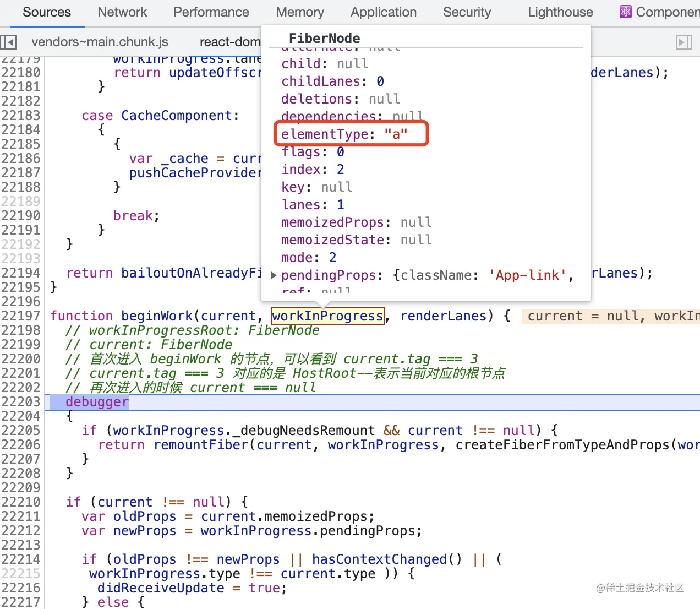This screenshot has width=700, height=609.
Task: Open the Security tab
Action: tap(467, 12)
